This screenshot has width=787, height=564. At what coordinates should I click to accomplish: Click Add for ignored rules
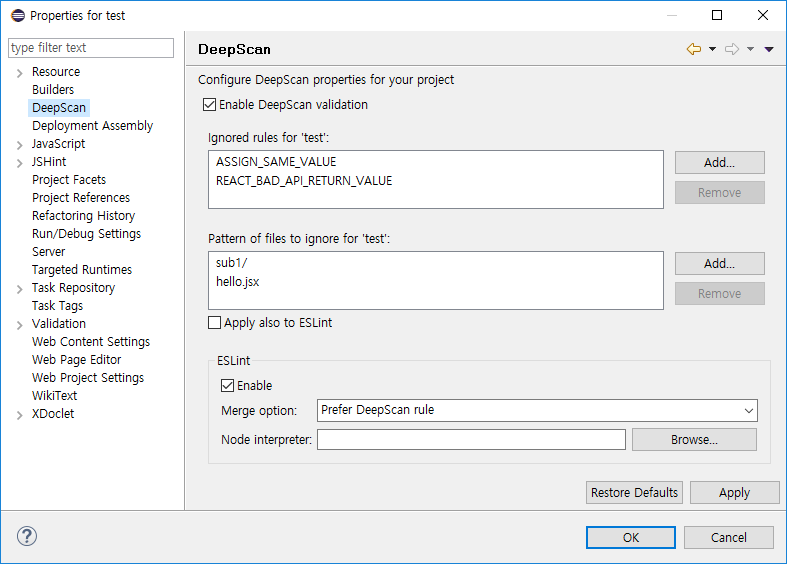[x=719, y=163]
